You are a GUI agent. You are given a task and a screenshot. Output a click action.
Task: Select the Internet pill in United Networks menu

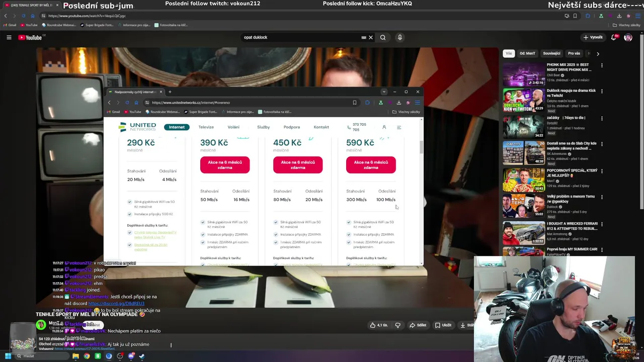[x=177, y=127]
